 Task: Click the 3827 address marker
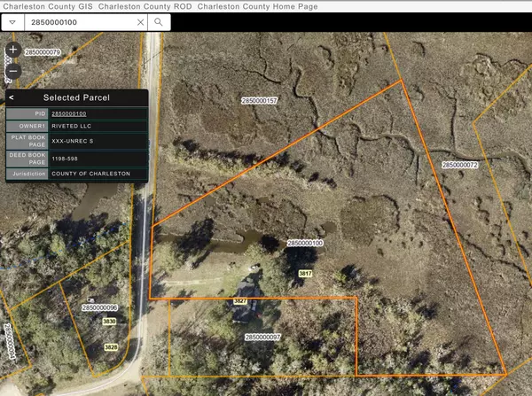click(239, 302)
